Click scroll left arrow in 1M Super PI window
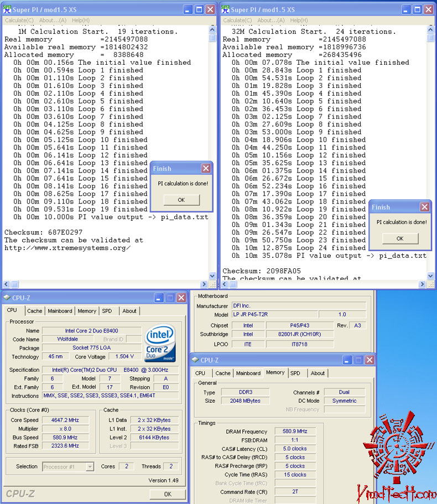437x504 pixels. pos(6,284)
